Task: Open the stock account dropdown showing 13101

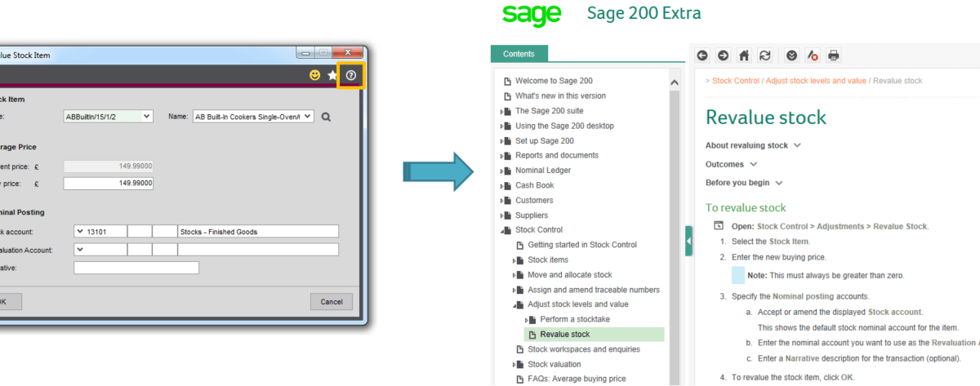Action: [x=80, y=232]
